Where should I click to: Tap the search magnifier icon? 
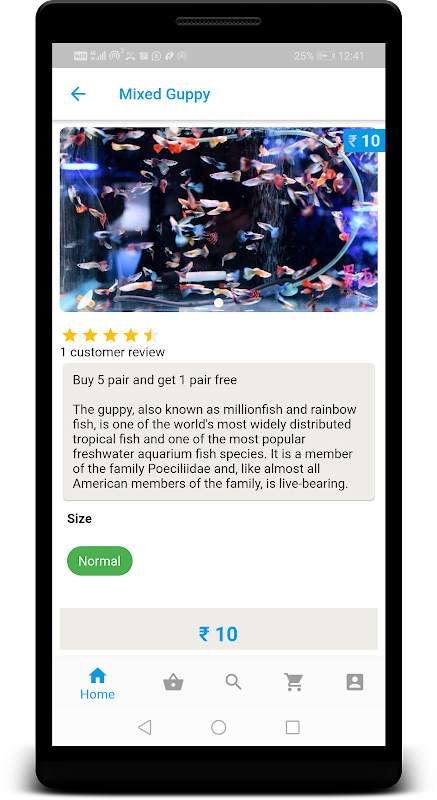[x=234, y=682]
